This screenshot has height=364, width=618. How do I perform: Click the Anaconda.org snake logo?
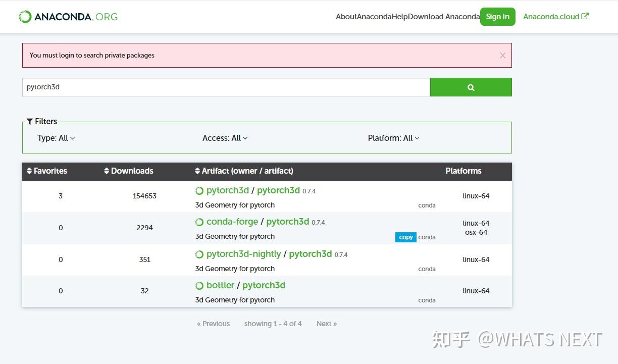point(25,16)
